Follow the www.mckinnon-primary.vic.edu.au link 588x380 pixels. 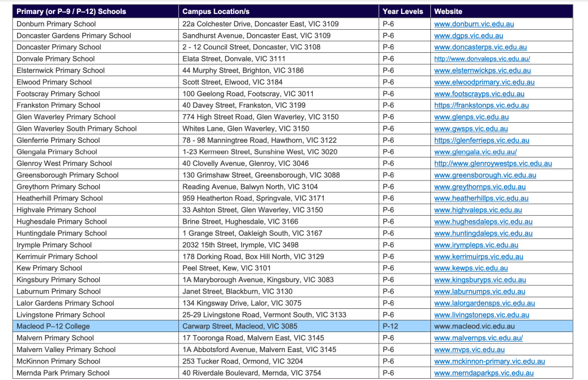coord(489,361)
